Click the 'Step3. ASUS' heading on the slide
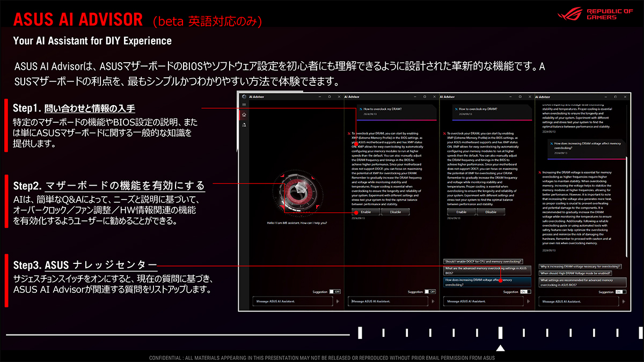 point(41,265)
